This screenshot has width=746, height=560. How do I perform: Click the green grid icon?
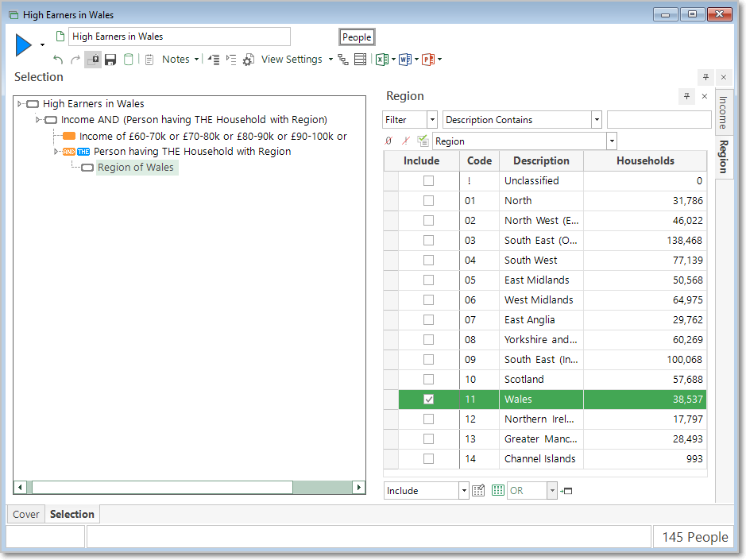(x=497, y=491)
